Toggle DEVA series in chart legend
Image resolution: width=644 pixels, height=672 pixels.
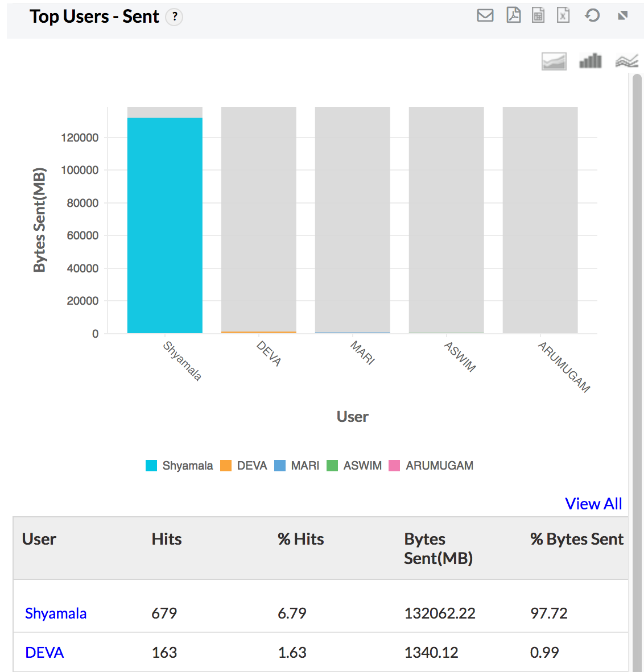(245, 466)
